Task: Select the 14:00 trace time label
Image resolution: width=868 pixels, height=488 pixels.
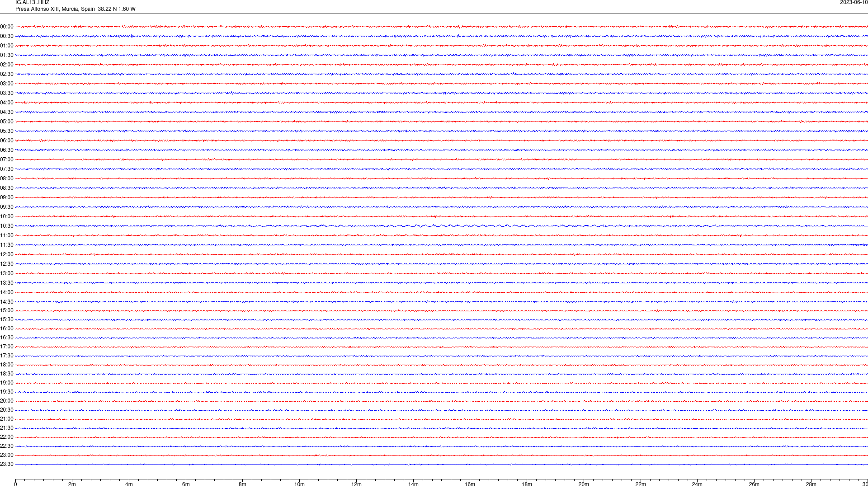Action: tap(7, 292)
